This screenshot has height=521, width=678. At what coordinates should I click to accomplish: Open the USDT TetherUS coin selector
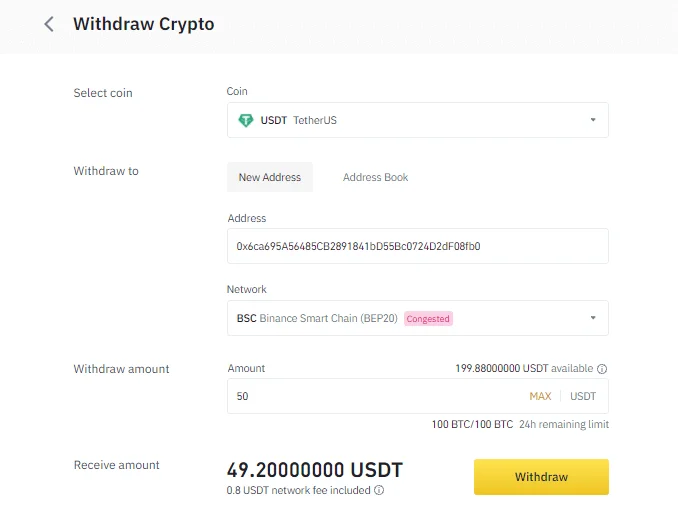click(x=418, y=120)
